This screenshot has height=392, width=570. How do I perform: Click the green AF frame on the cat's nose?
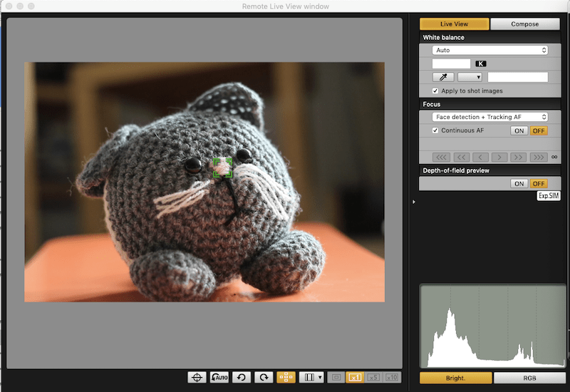click(x=222, y=168)
